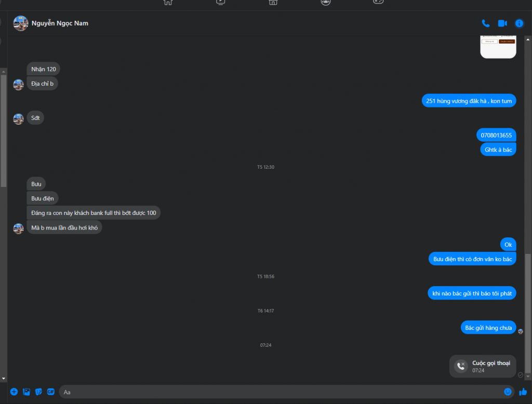Open the emoji picker in message box
This screenshot has width=532, height=404.
tap(508, 392)
